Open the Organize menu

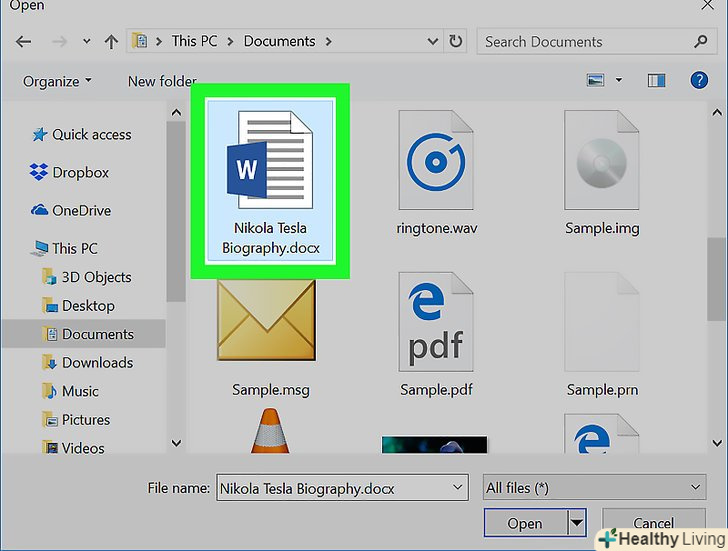click(x=57, y=81)
